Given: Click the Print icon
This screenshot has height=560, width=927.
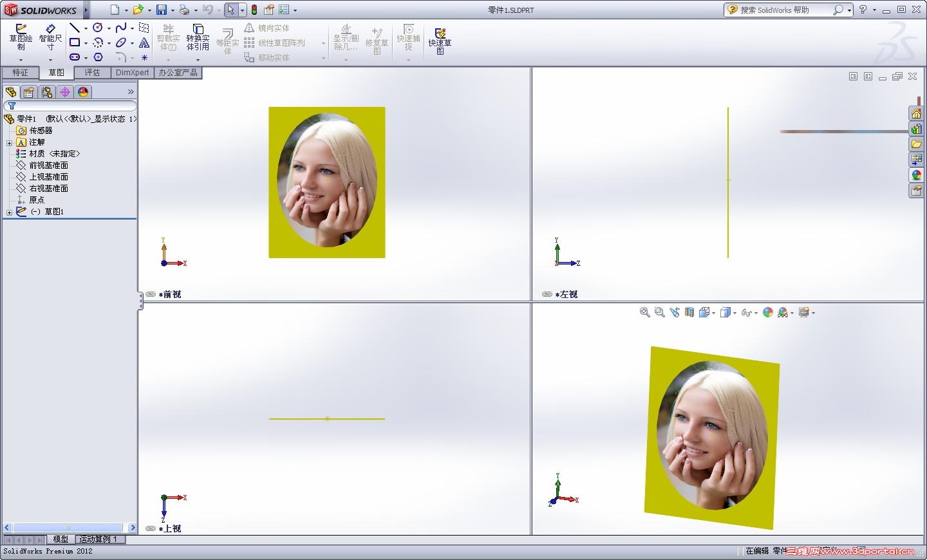Looking at the screenshot, I should click(185, 10).
